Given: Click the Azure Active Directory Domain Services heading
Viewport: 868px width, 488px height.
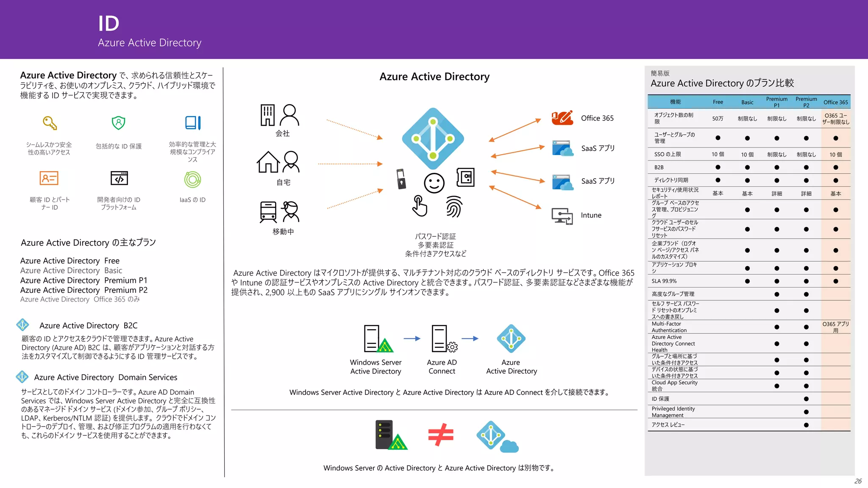Looking at the screenshot, I should 106,377.
